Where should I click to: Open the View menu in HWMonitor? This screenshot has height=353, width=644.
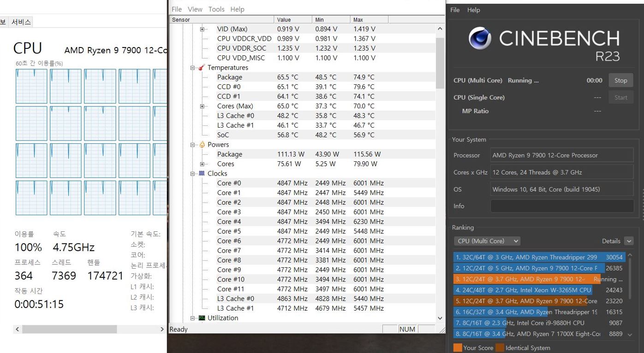point(195,9)
